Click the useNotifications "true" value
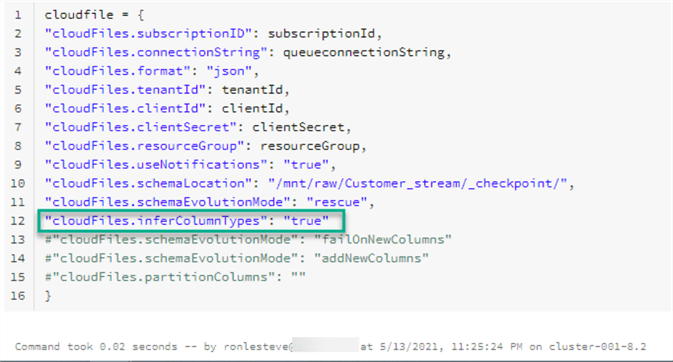 pos(306,165)
